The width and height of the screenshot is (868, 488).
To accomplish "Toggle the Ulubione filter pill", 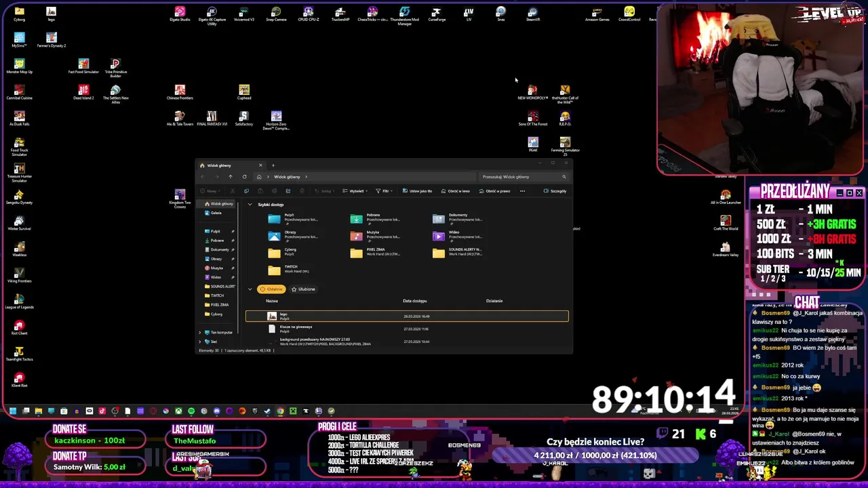I will [x=303, y=289].
